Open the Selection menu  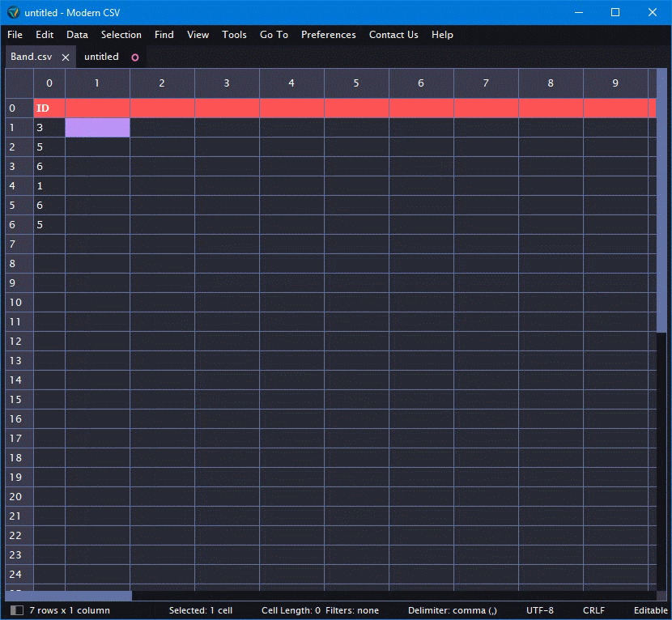(121, 35)
